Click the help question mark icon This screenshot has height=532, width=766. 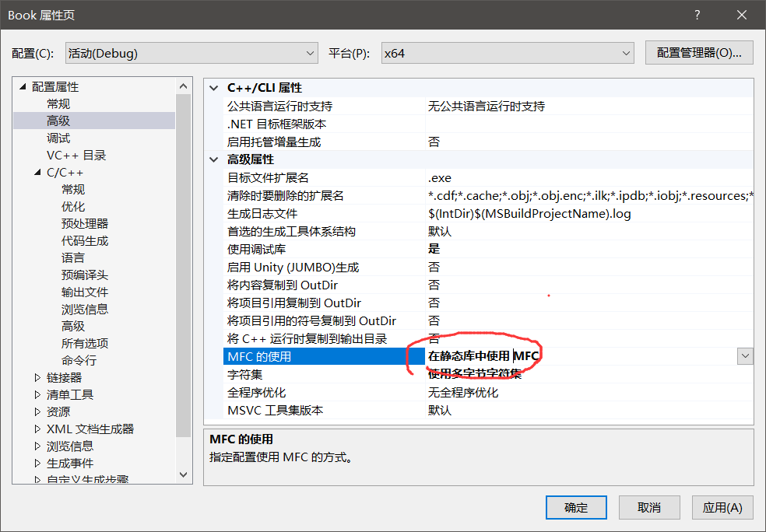[x=697, y=14]
